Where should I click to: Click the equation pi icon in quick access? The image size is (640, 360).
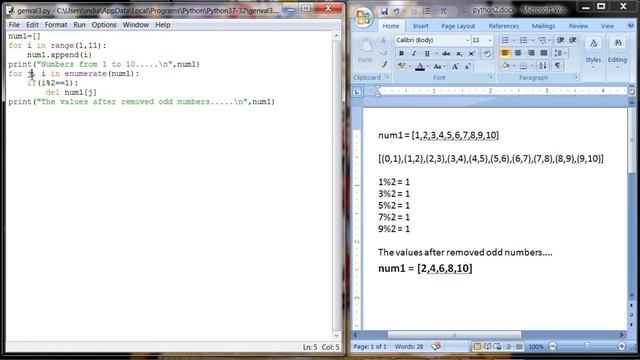[x=443, y=12]
